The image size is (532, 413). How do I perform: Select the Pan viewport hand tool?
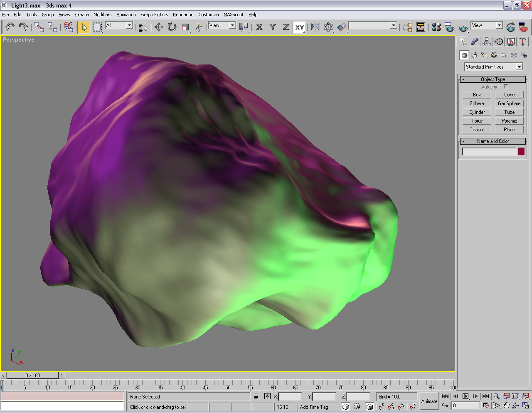coord(506,406)
